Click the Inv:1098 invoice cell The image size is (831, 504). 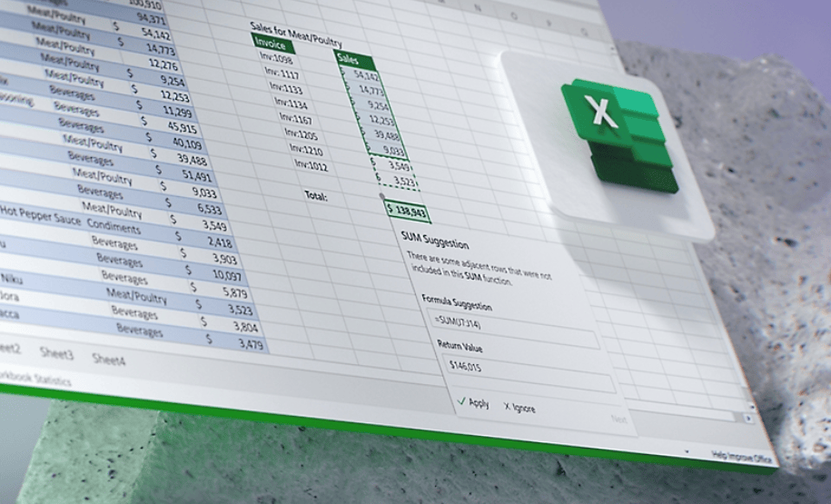click(x=276, y=57)
